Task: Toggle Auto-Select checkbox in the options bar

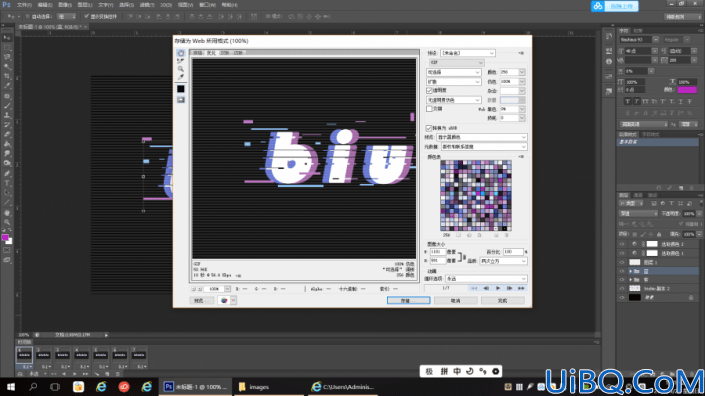Action: coord(27,17)
